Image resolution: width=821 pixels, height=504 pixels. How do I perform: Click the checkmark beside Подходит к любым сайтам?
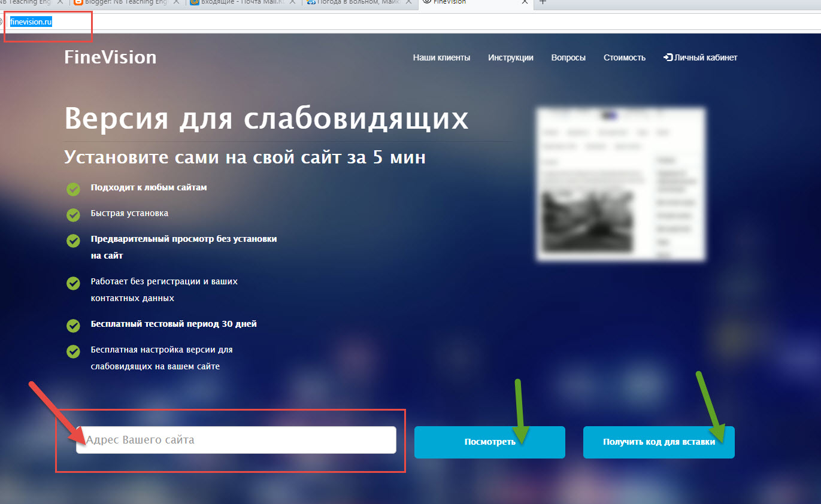tap(73, 189)
